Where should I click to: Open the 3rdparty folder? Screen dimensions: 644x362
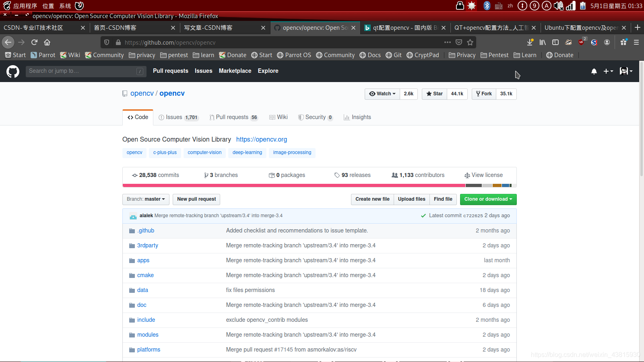pos(147,245)
